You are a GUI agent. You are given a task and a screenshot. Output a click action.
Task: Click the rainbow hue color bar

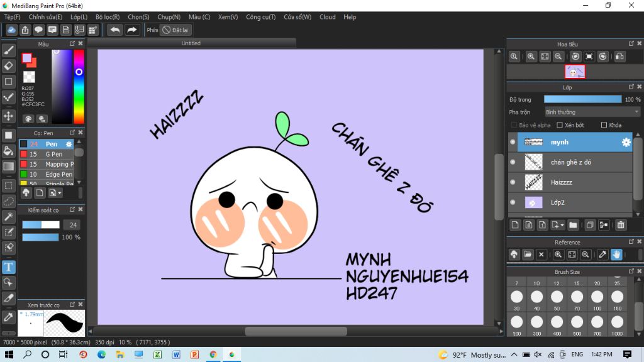coord(79,87)
